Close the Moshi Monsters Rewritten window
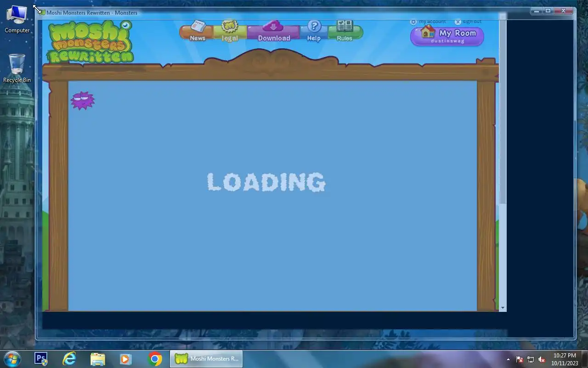This screenshot has height=368, width=588. [x=564, y=11]
